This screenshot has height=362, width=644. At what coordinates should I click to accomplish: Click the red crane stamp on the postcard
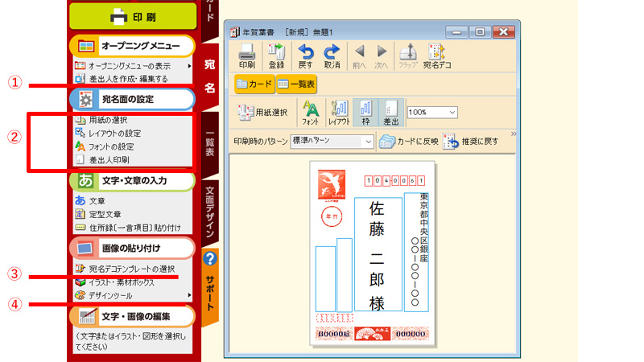[332, 185]
